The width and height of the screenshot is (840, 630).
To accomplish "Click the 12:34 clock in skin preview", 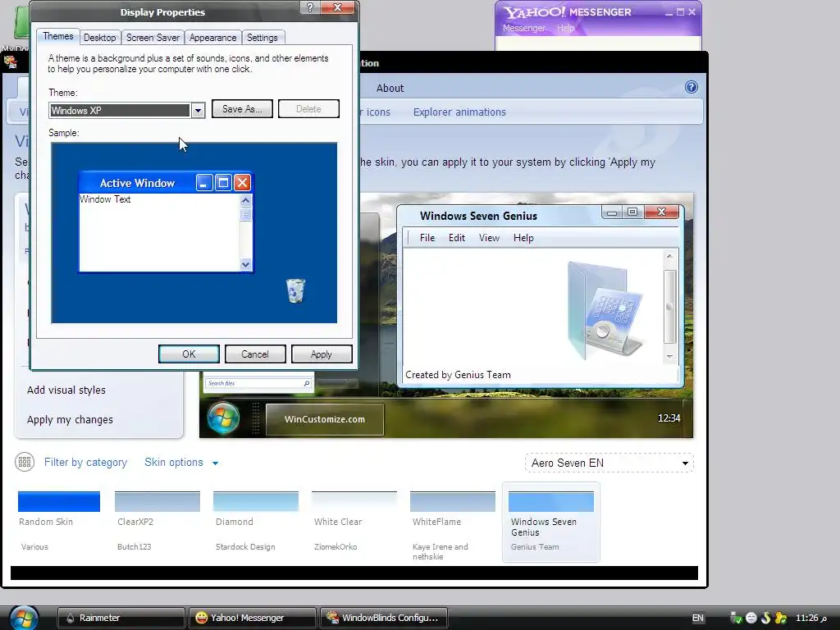I will [669, 418].
